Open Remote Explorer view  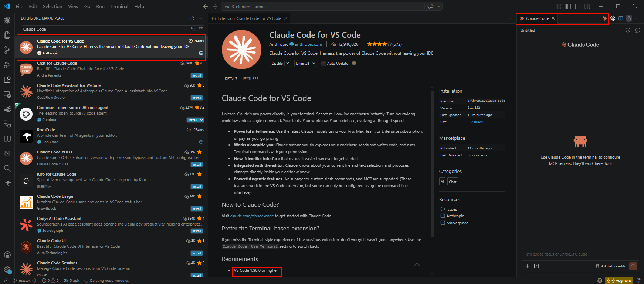pyautogui.click(x=7, y=94)
